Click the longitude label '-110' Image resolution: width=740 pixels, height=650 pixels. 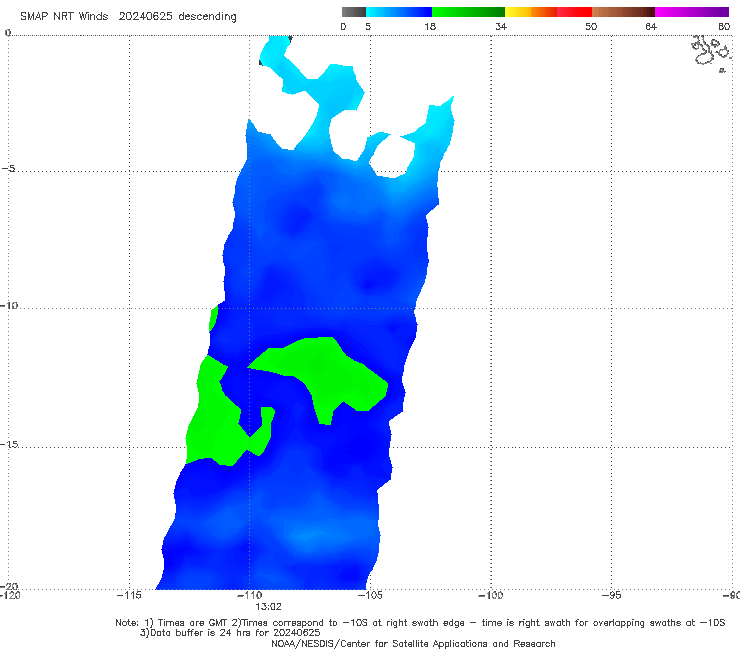pyautogui.click(x=249, y=595)
